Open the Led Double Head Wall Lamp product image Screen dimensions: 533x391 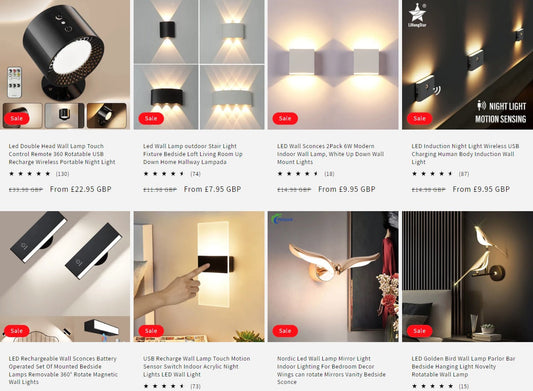(x=65, y=65)
